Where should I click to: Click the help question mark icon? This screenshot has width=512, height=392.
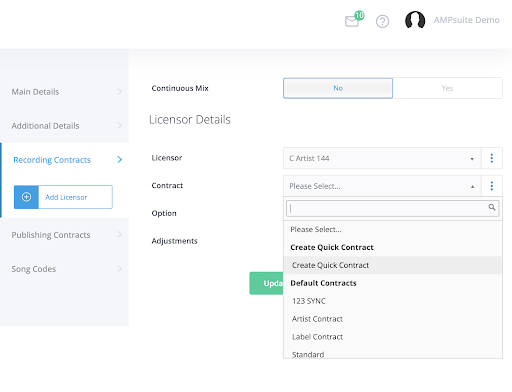382,21
